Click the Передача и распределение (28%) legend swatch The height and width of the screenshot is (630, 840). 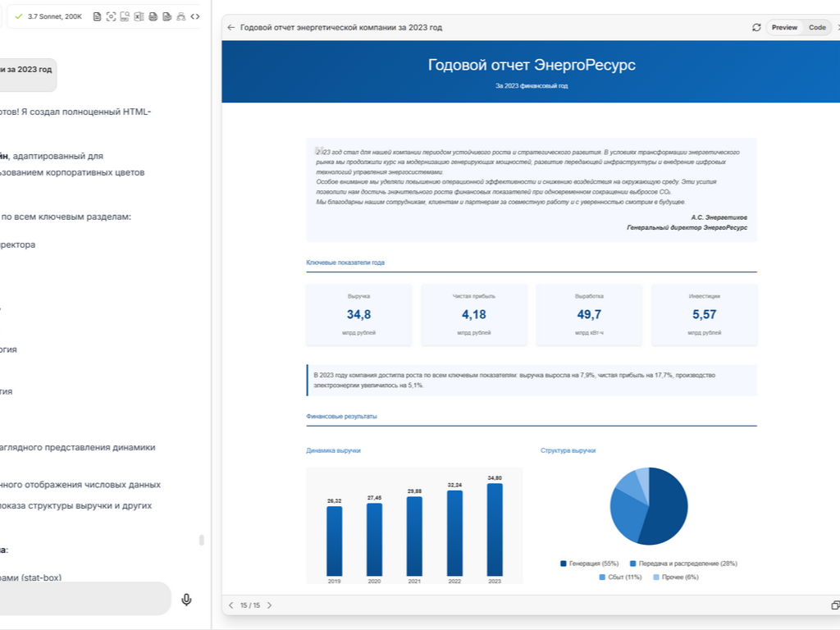coord(632,564)
